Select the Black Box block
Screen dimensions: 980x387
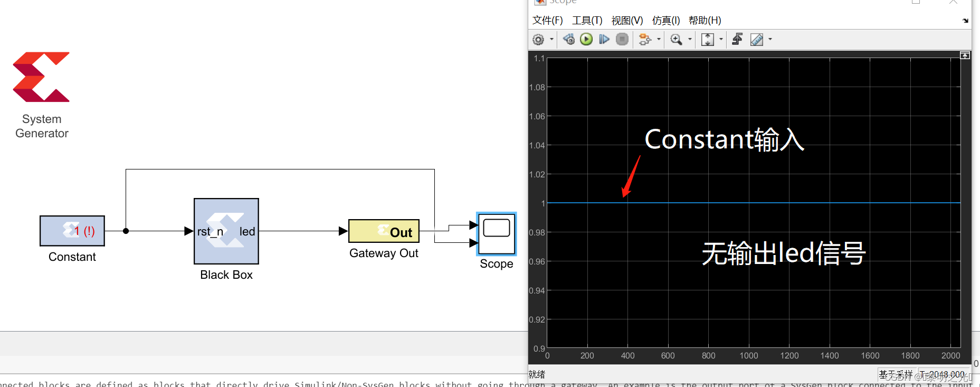tap(226, 231)
